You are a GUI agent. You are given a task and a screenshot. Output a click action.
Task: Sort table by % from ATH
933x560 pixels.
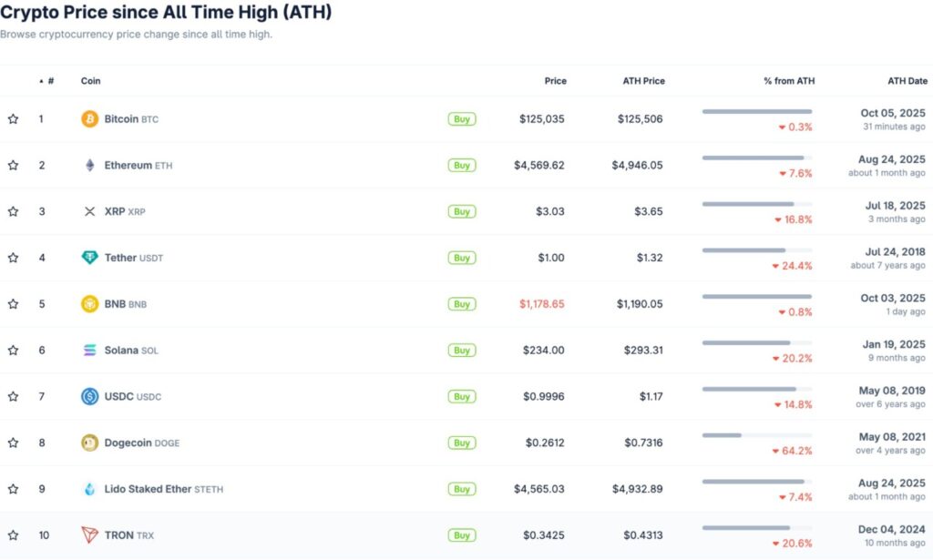pyautogui.click(x=789, y=81)
